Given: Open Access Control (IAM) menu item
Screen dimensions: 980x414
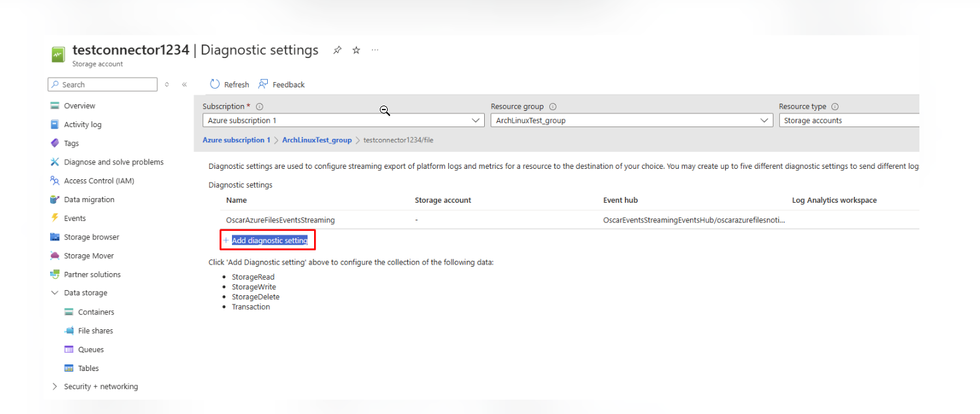Looking at the screenshot, I should (x=98, y=181).
